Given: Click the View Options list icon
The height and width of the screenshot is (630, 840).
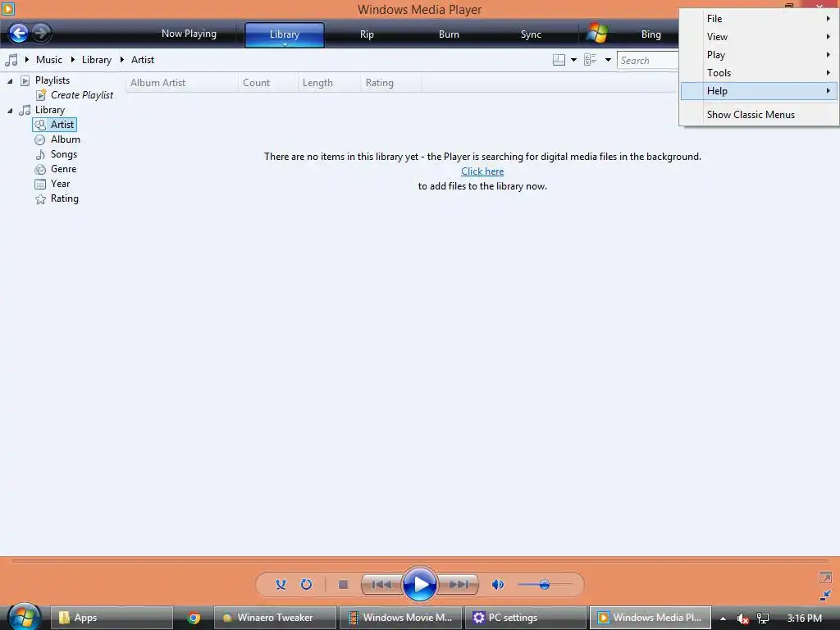Looking at the screenshot, I should click(x=591, y=60).
